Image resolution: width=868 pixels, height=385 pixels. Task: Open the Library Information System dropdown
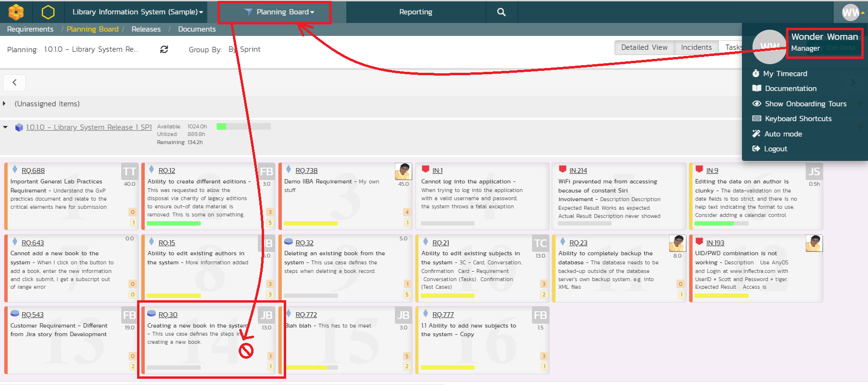pos(137,12)
